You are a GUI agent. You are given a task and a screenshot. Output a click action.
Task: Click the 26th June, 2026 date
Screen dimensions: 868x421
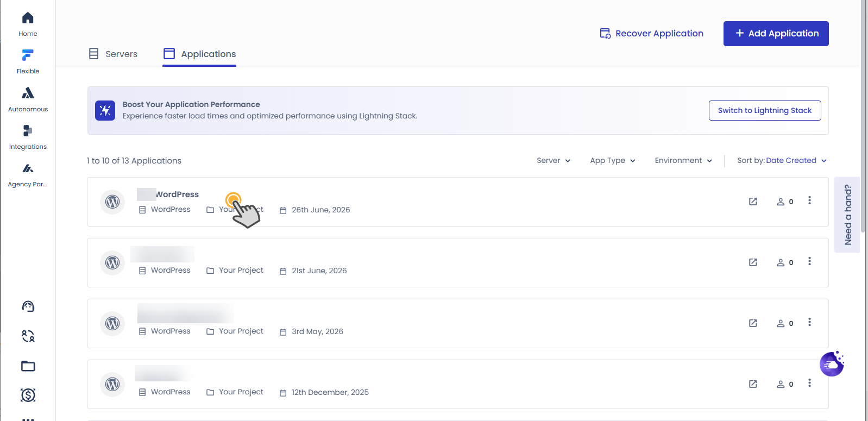(320, 210)
